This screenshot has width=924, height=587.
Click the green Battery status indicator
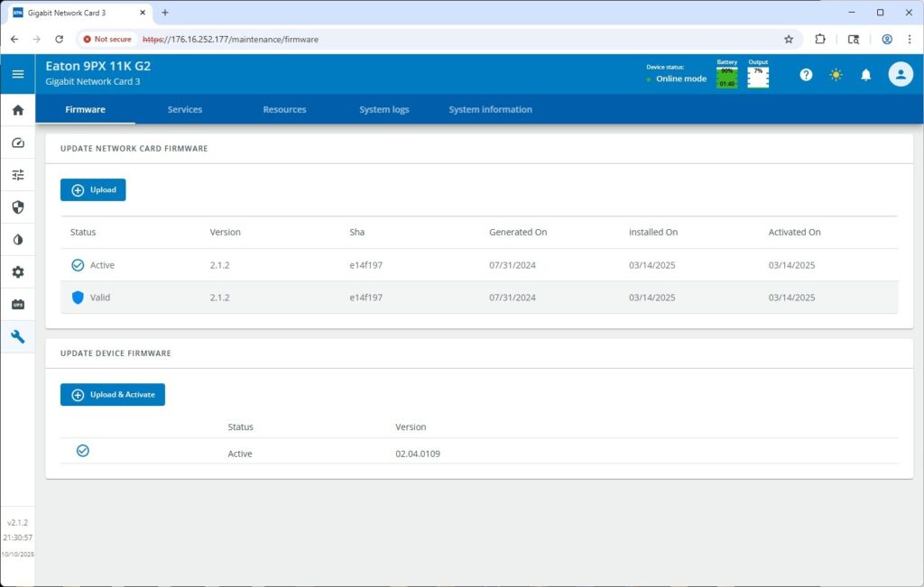tap(726, 77)
